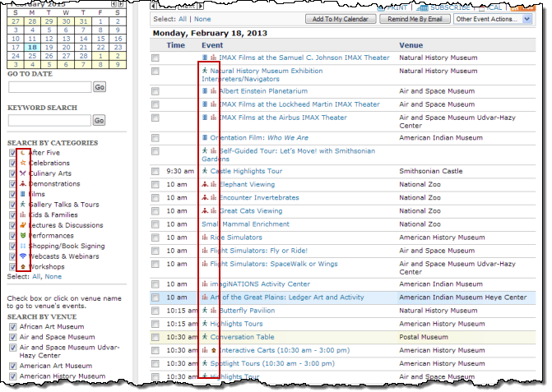552x392 pixels.
Task: Go to previous month in mini calendar
Action: click(114, 4)
